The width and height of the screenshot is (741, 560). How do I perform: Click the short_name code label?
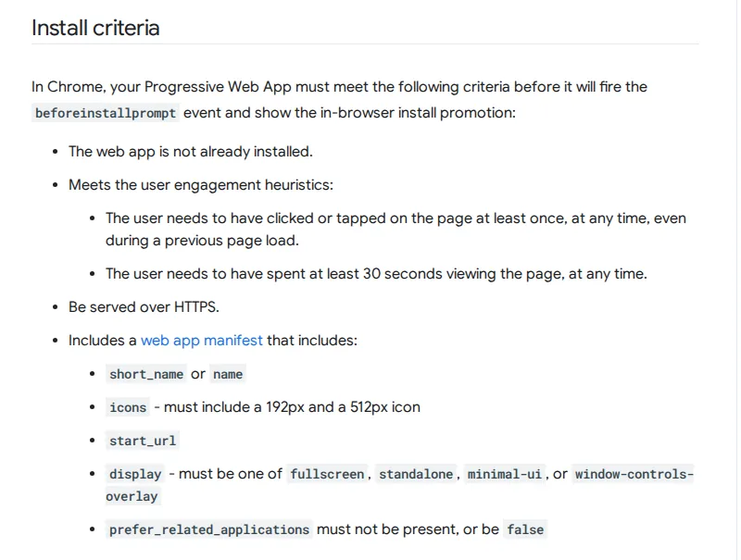tap(146, 375)
